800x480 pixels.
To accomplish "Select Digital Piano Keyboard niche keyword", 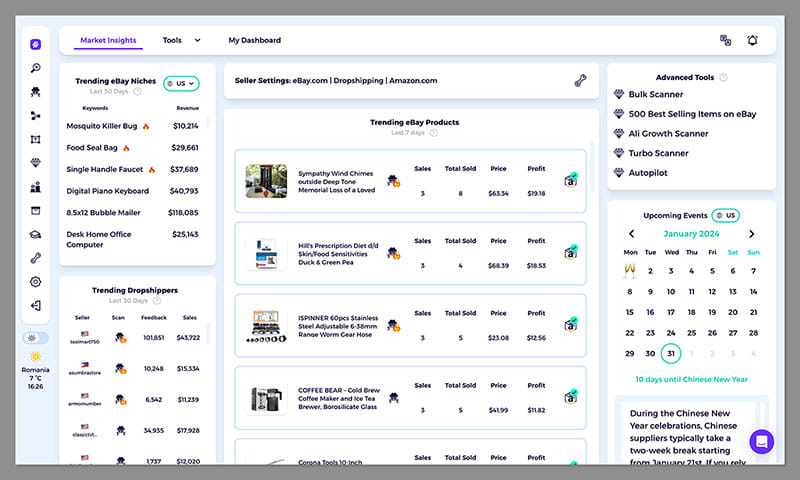I will (108, 191).
